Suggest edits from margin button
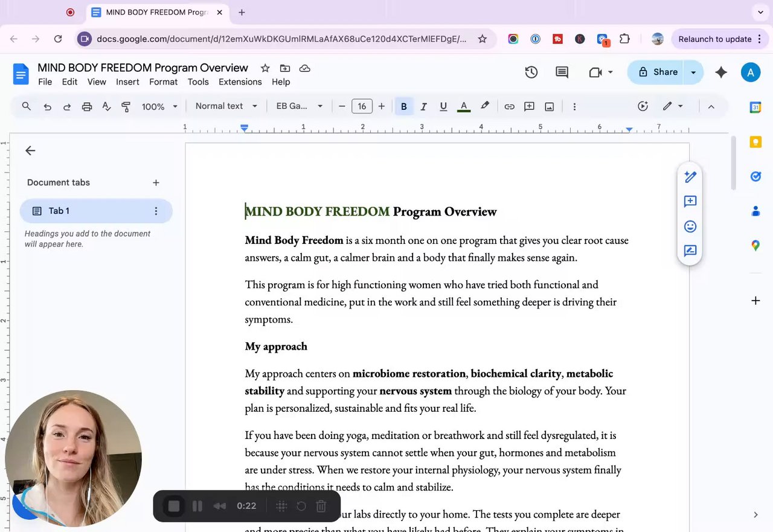 click(x=690, y=251)
